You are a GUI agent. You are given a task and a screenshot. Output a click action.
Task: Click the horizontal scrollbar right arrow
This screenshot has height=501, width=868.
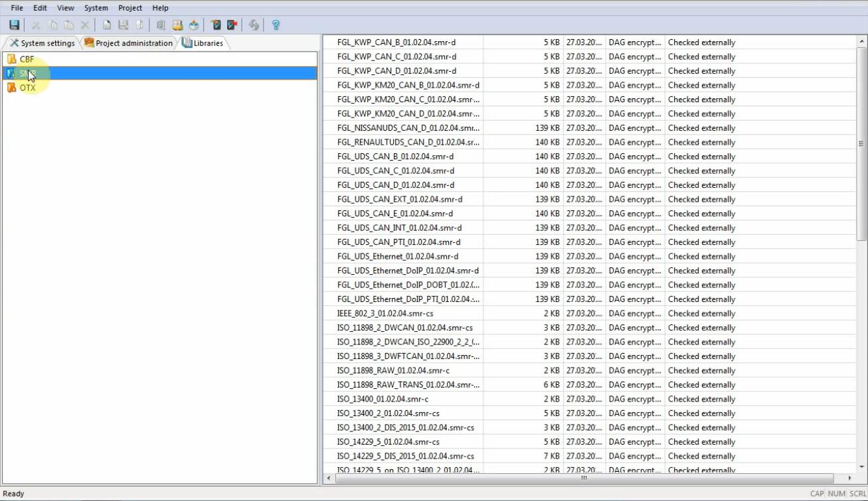(849, 478)
